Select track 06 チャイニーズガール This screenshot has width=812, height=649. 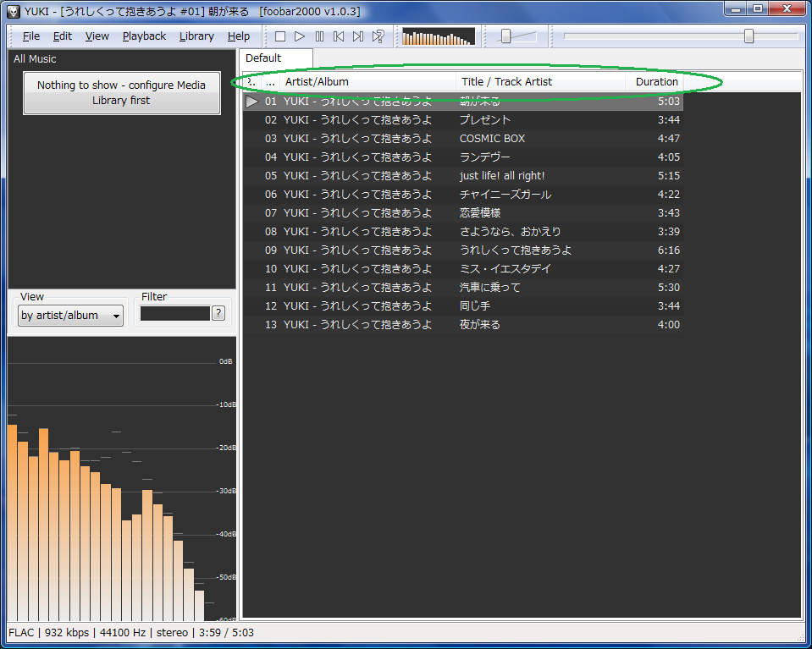coord(463,195)
